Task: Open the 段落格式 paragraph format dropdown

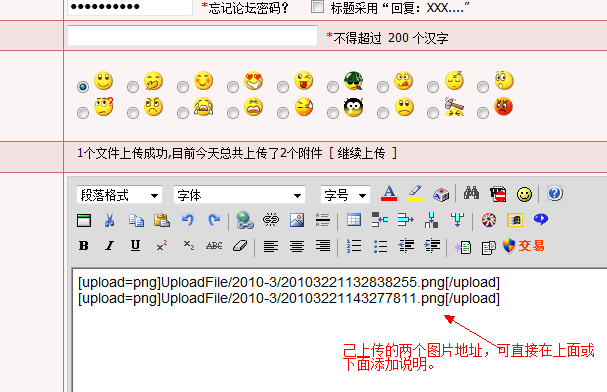Action: click(119, 195)
